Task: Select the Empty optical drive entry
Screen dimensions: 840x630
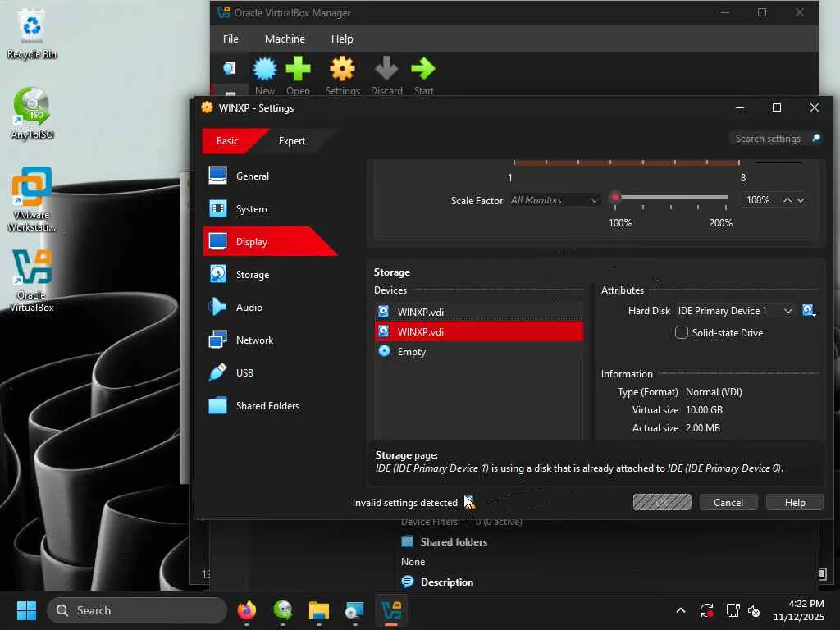Action: [479, 351]
